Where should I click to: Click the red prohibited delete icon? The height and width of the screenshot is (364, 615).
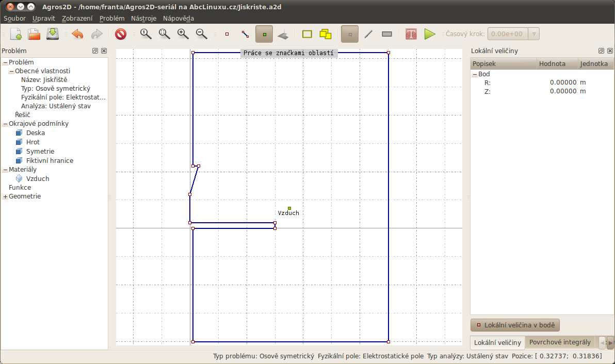[x=121, y=34]
